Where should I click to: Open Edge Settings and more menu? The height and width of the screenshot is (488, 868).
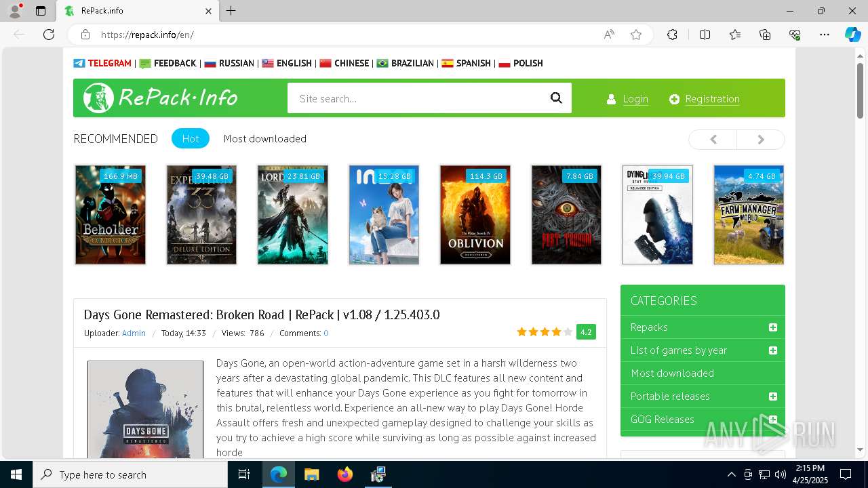[825, 35]
